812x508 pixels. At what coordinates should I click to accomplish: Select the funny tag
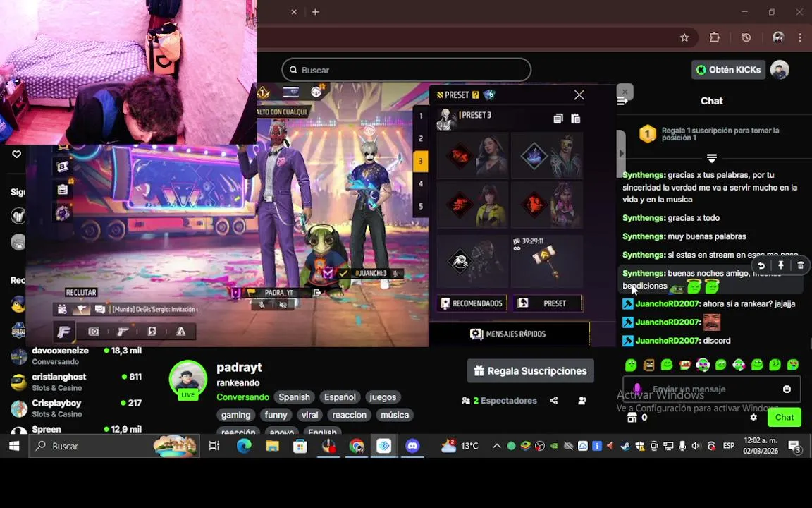(x=276, y=415)
